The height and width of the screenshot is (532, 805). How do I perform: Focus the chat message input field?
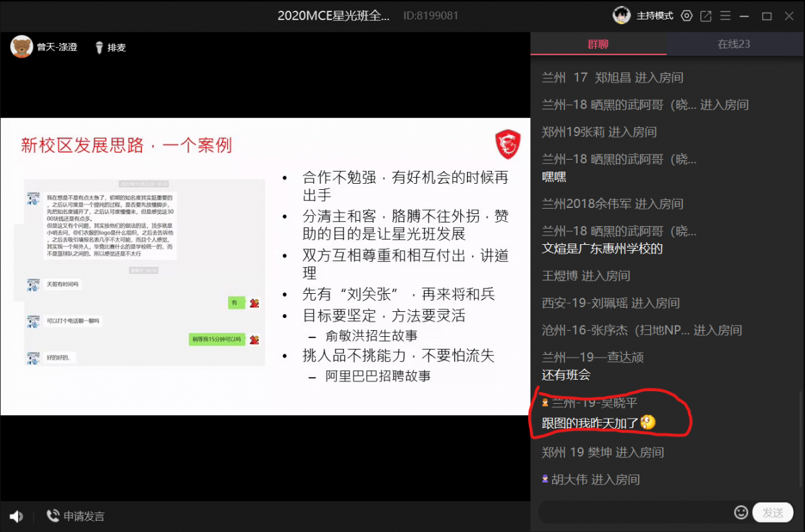pyautogui.click(x=635, y=513)
